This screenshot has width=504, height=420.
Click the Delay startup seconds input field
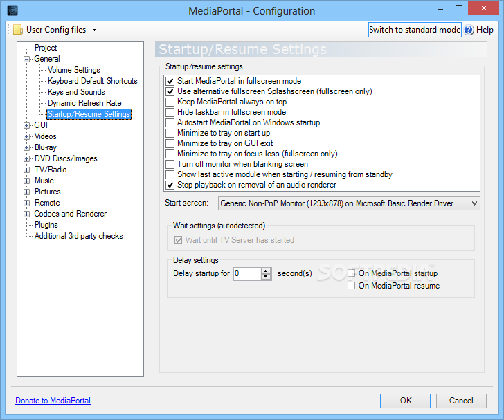point(247,273)
